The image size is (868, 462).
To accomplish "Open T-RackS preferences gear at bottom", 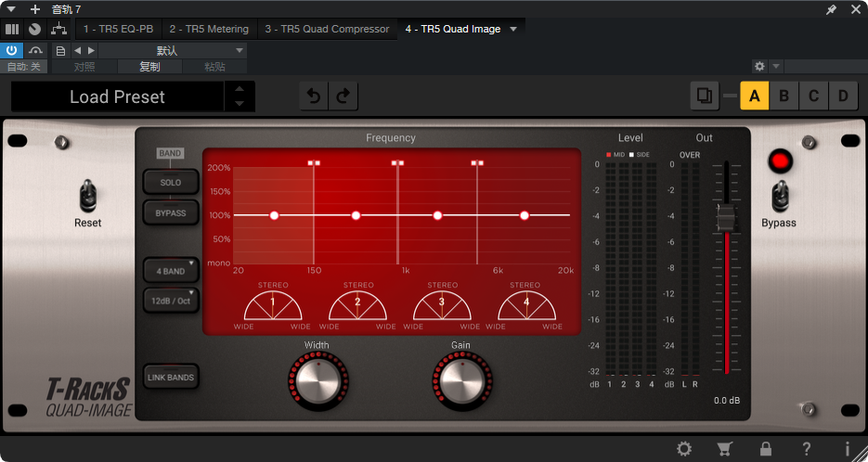I will point(684,448).
